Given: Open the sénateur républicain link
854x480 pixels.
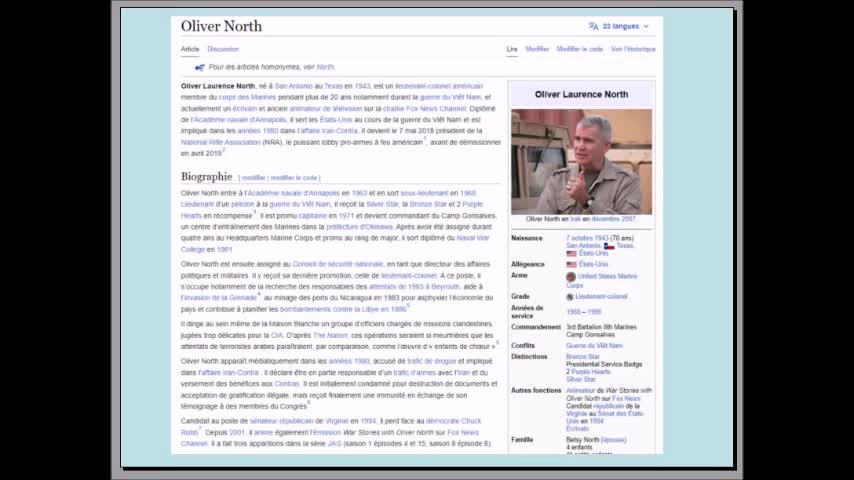Looking at the screenshot, I should tap(282, 421).
